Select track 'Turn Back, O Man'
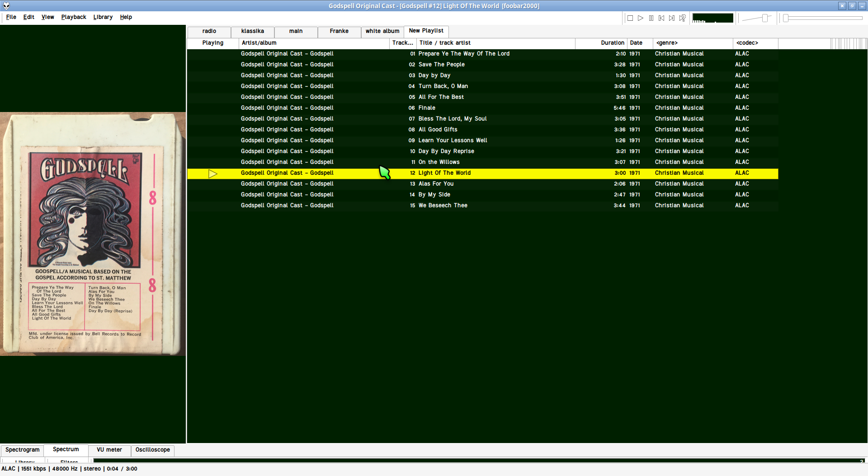This screenshot has width=868, height=476. (x=483, y=87)
